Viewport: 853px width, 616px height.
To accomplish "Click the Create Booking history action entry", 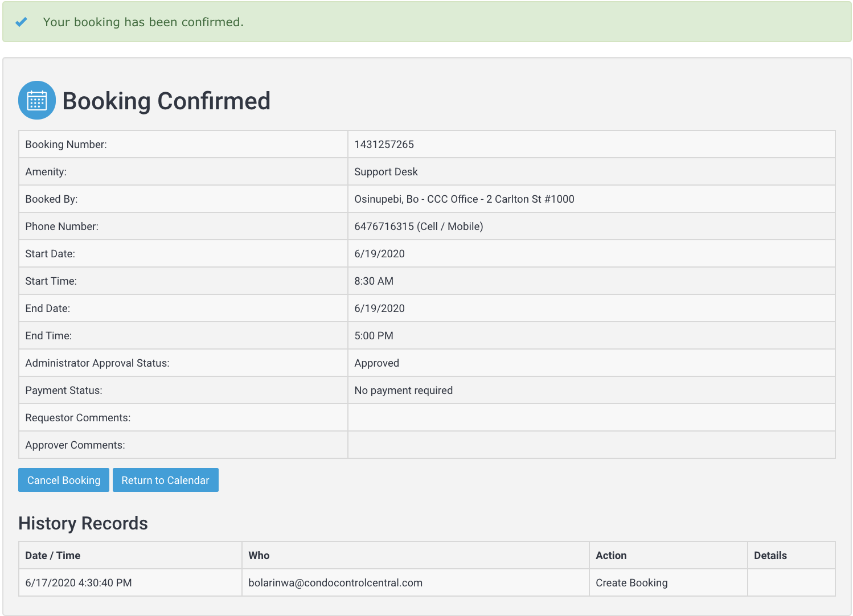I will [631, 583].
